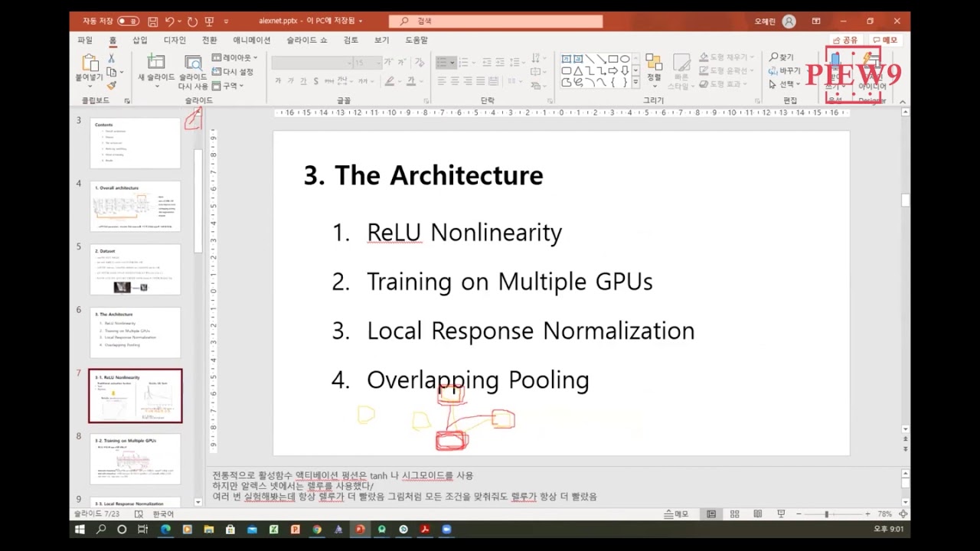This screenshot has width=980, height=551.
Task: Save the presentation with the floppy disk icon
Action: [x=153, y=21]
